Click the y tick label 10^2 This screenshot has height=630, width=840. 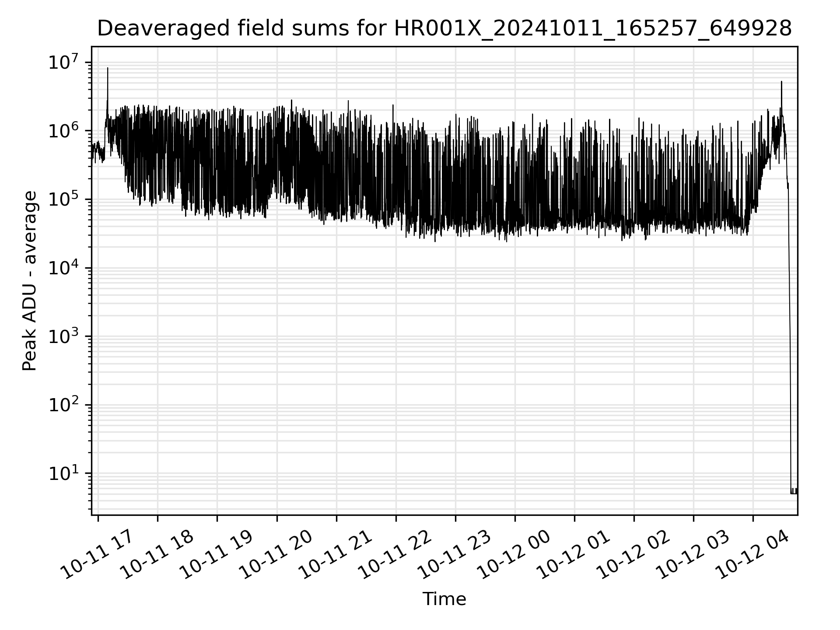click(64, 405)
